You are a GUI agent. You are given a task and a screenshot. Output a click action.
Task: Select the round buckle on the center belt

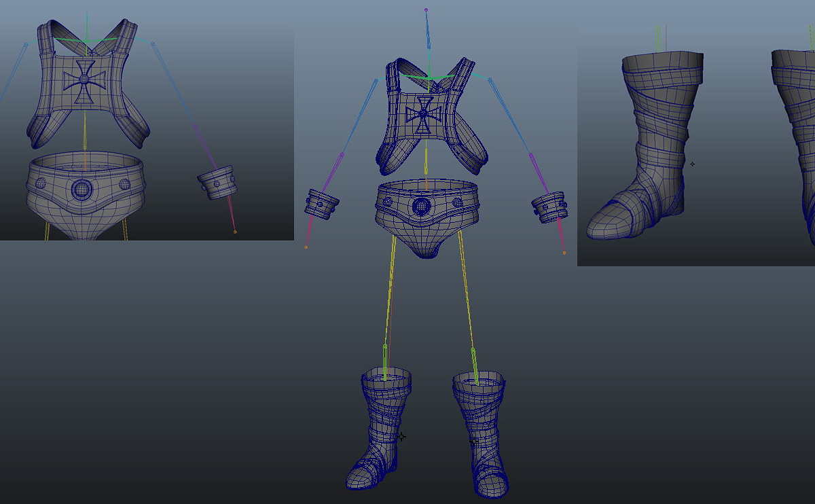click(422, 205)
